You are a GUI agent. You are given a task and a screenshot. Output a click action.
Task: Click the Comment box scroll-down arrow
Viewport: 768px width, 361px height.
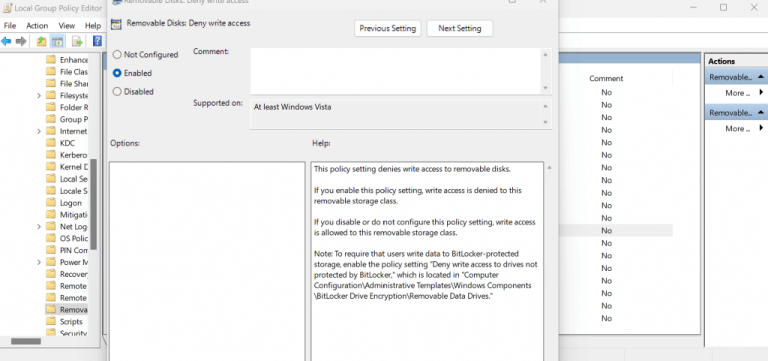pos(546,88)
